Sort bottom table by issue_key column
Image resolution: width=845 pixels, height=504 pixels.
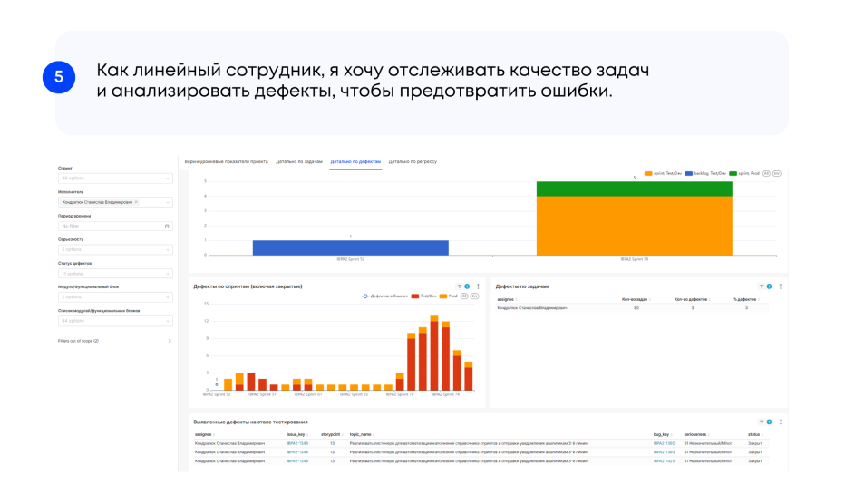297,434
